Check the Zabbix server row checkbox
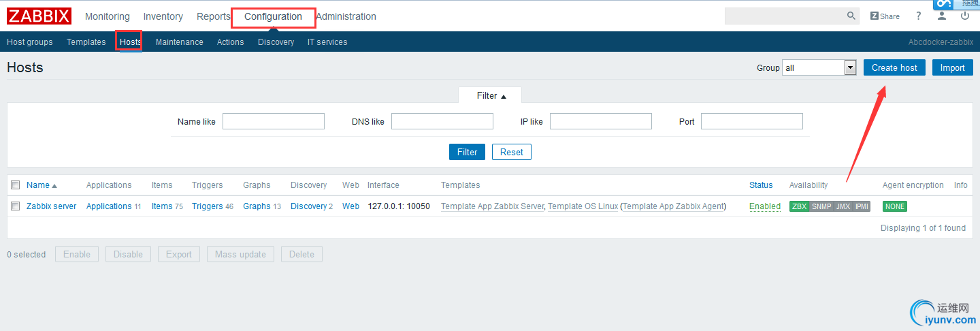 click(x=16, y=206)
